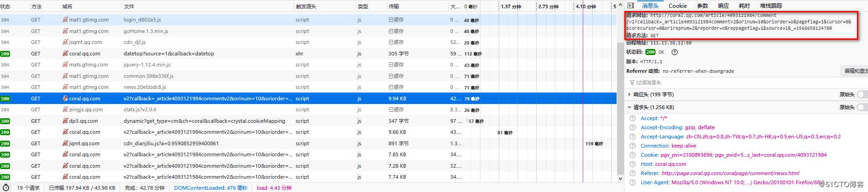Switch to the Cookie tab

[677, 5]
